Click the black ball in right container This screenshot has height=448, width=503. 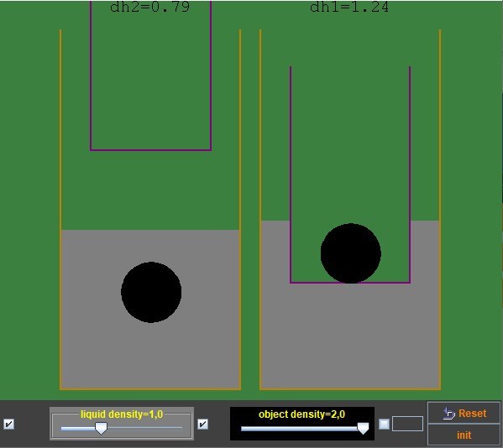coord(351,253)
